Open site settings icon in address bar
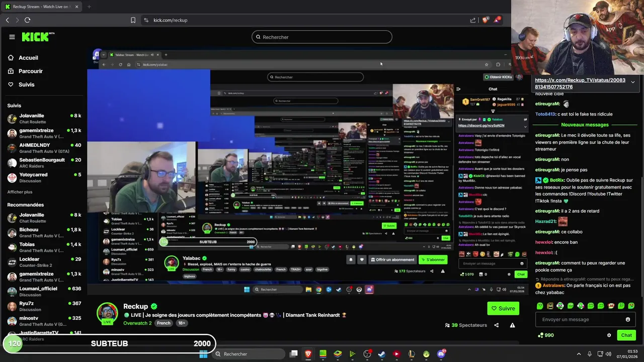The height and width of the screenshot is (362, 644). [146, 20]
